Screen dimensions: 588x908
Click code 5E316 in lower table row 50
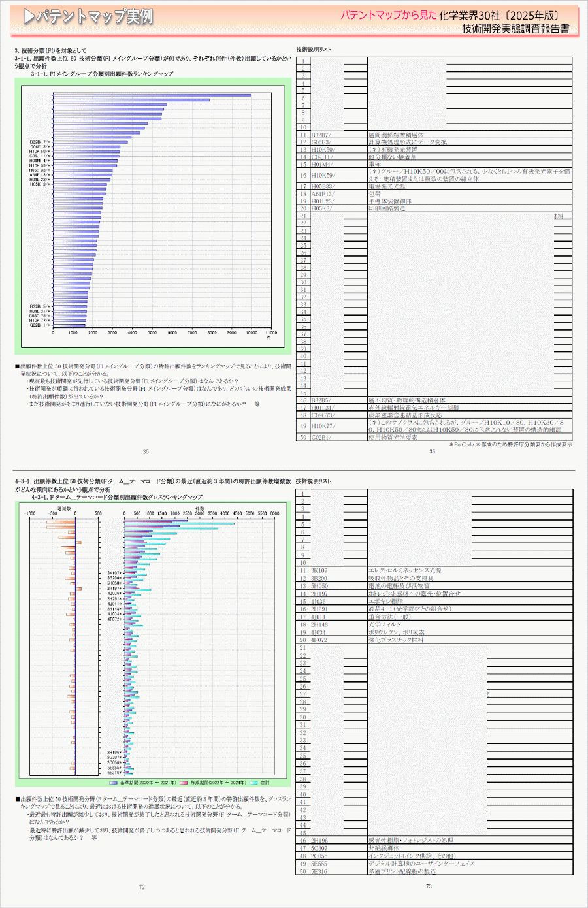pyautogui.click(x=319, y=871)
